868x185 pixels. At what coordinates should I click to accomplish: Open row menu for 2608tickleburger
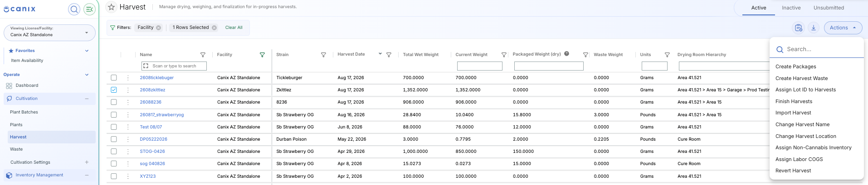point(128,78)
